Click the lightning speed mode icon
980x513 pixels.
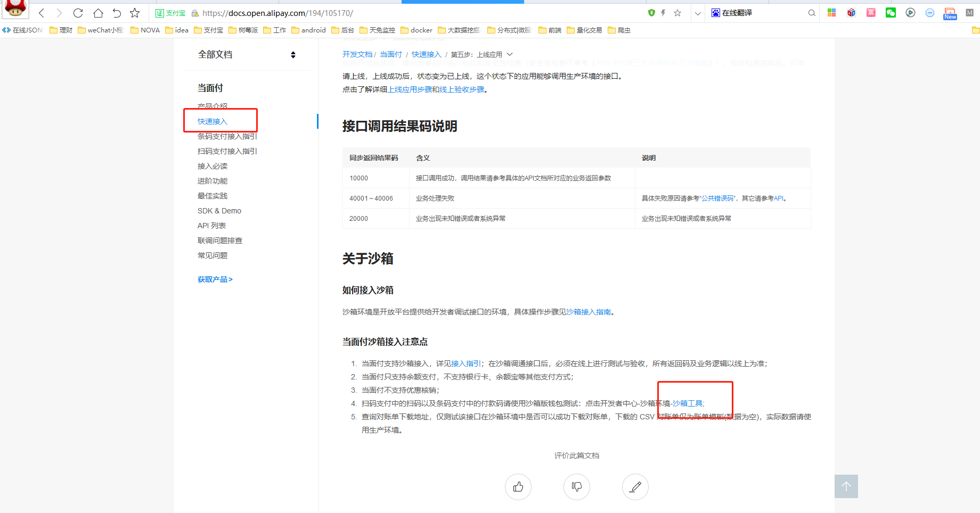pyautogui.click(x=664, y=13)
